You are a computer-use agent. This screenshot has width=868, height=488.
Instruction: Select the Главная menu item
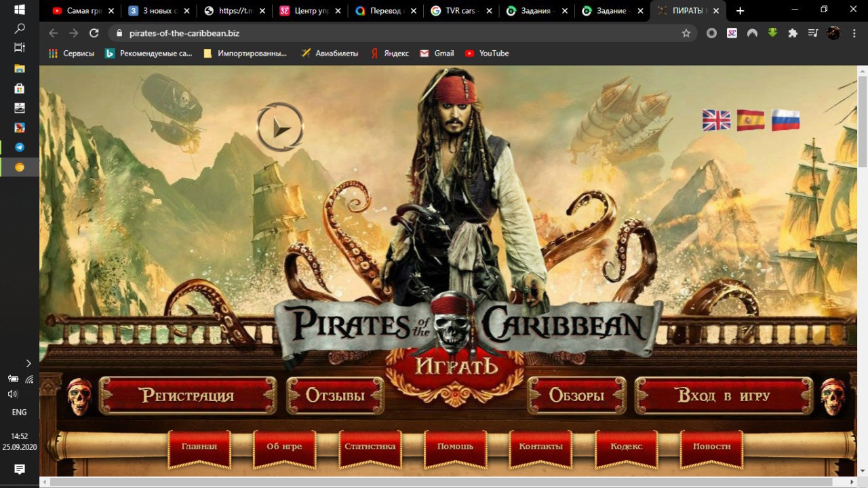(199, 447)
